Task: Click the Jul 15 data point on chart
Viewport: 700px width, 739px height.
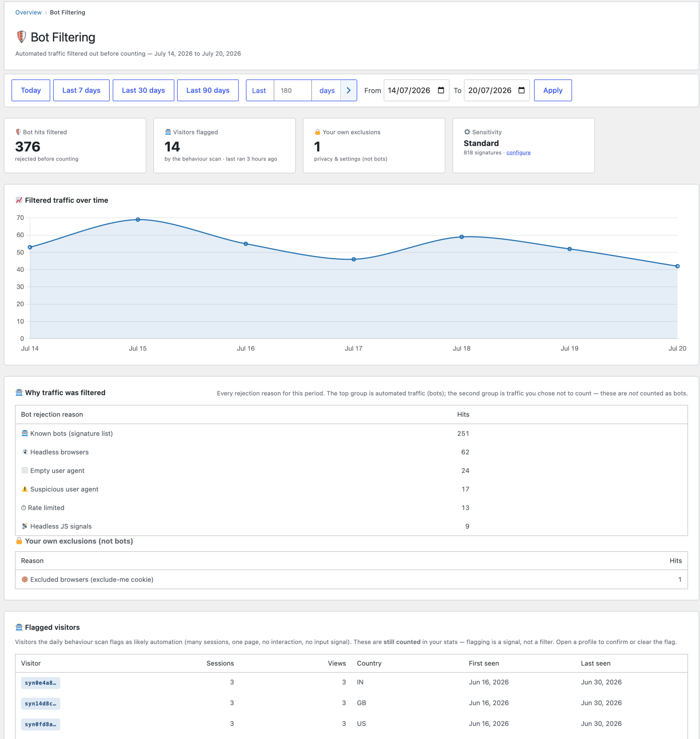Action: point(138,220)
